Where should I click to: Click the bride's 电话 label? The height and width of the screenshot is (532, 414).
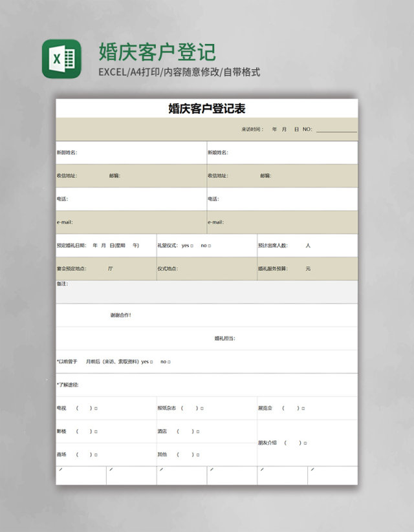coord(213,199)
